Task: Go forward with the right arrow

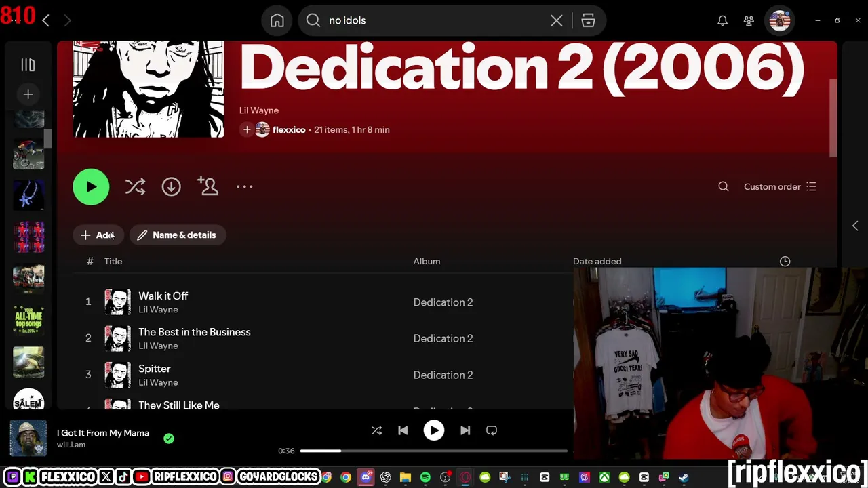Action: (x=67, y=21)
